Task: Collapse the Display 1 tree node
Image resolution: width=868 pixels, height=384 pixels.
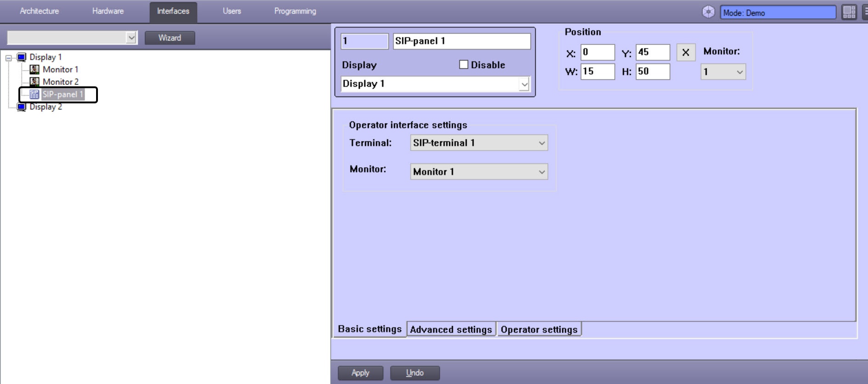Action: point(8,58)
